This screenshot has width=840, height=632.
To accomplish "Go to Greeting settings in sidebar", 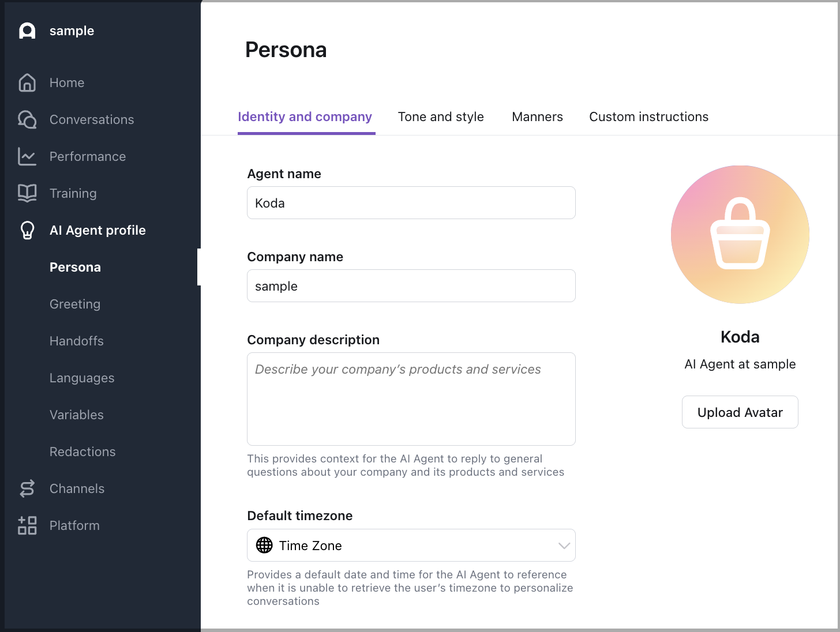I will pos(75,304).
